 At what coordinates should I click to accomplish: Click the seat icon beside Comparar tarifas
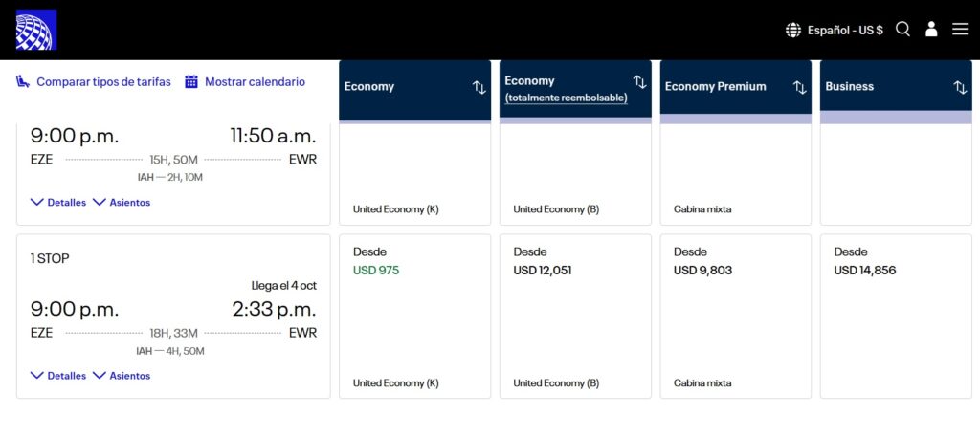click(x=24, y=82)
